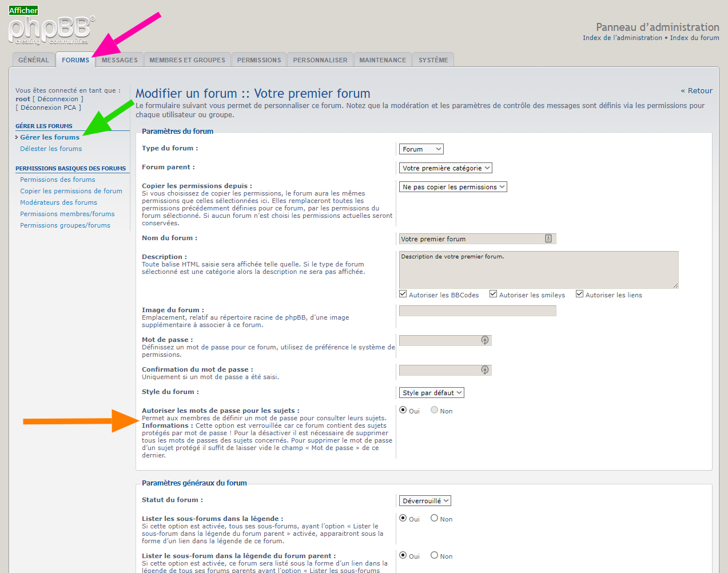Click the key icon in password confirmation field
728x573 pixels.
tap(484, 370)
